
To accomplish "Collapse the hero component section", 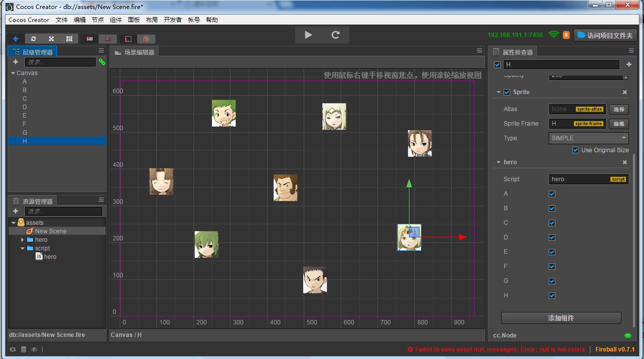I will 499,162.
